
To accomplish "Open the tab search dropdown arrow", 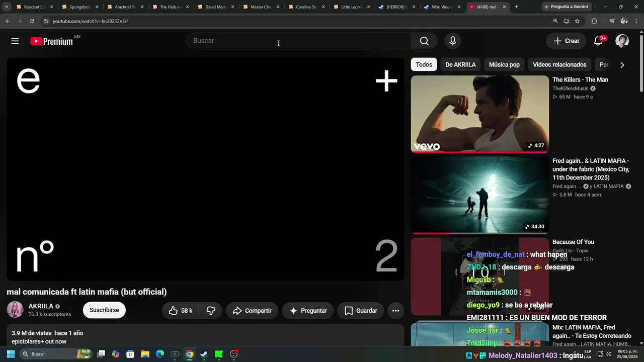I will tap(7, 7).
